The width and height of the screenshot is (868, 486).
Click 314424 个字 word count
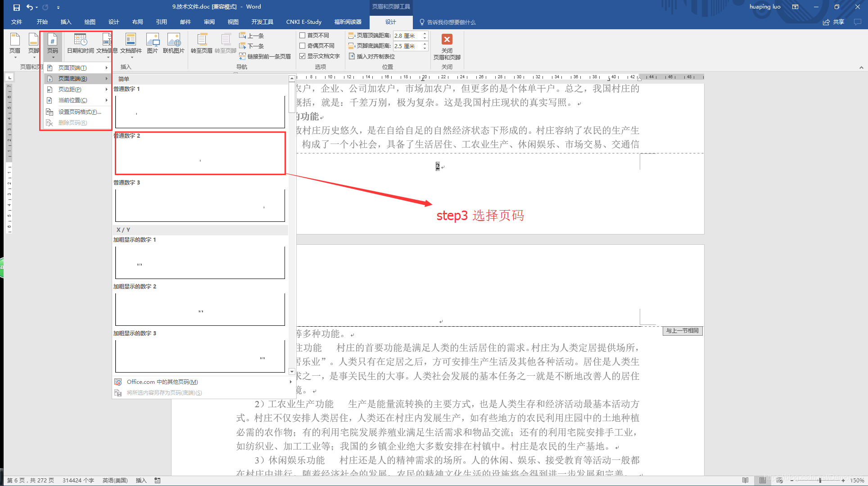click(78, 480)
